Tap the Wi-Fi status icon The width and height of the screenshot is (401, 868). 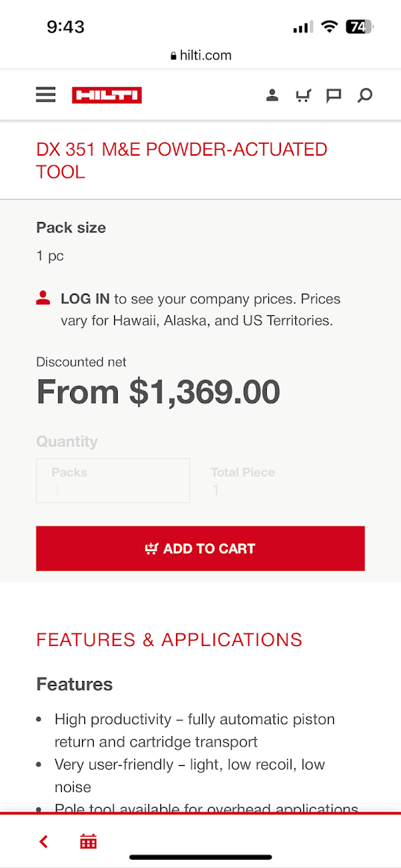point(329,27)
